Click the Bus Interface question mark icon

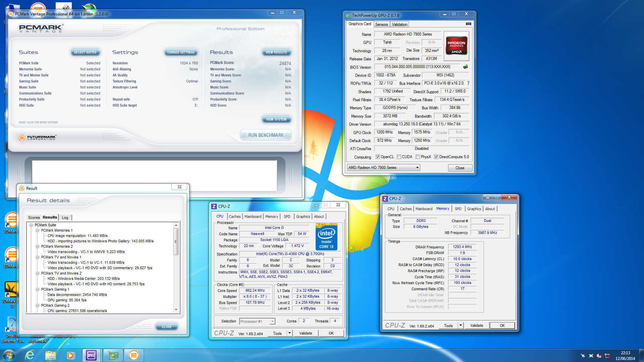pyautogui.click(x=468, y=83)
